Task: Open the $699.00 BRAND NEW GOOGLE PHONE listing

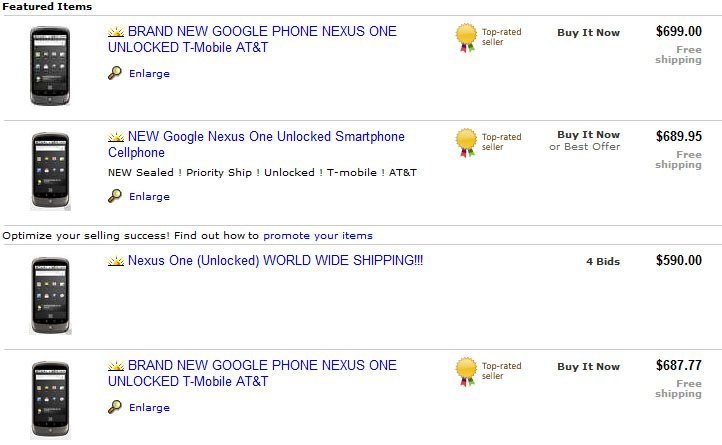Action: pyautogui.click(x=252, y=39)
